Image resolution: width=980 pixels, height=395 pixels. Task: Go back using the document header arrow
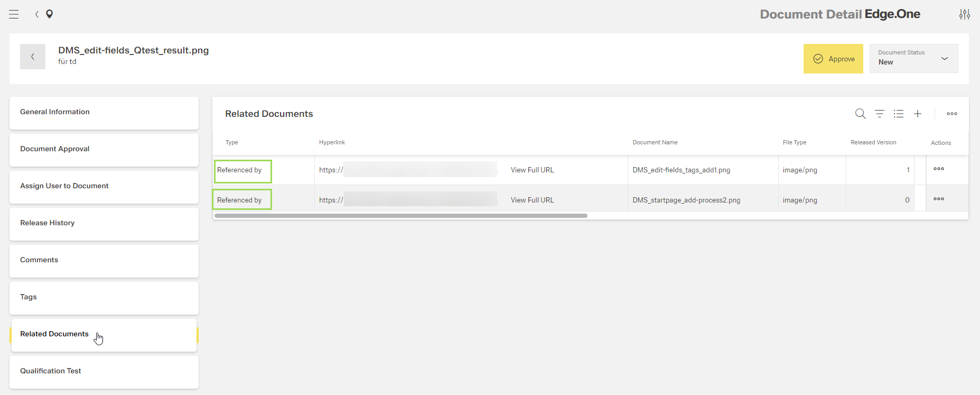[33, 57]
